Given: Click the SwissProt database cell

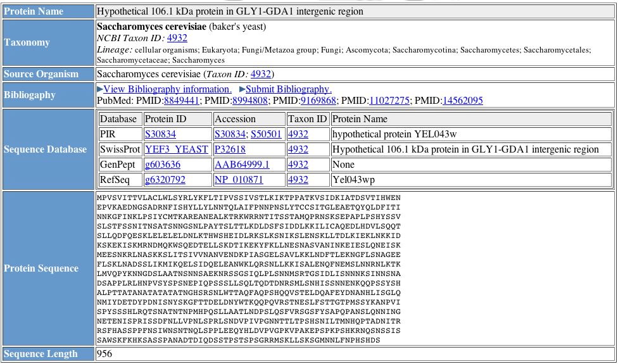Looking at the screenshot, I should coord(120,149).
